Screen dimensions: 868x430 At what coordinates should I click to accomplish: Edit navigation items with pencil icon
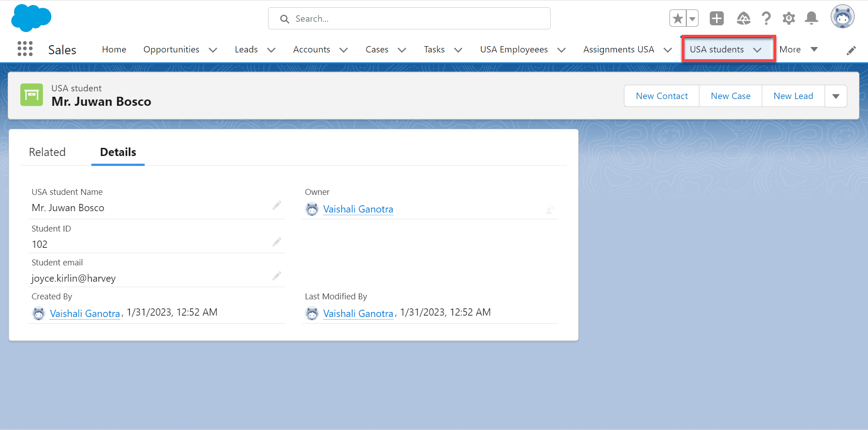coord(852,50)
